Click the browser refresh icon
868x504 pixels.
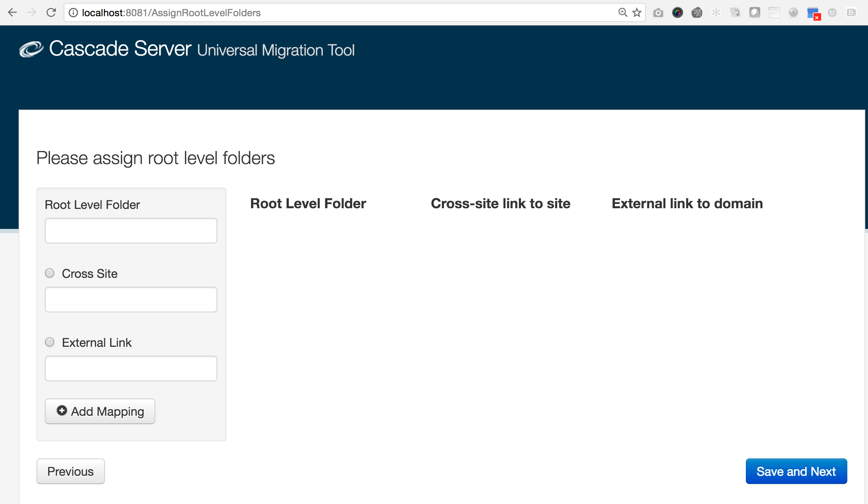[51, 12]
